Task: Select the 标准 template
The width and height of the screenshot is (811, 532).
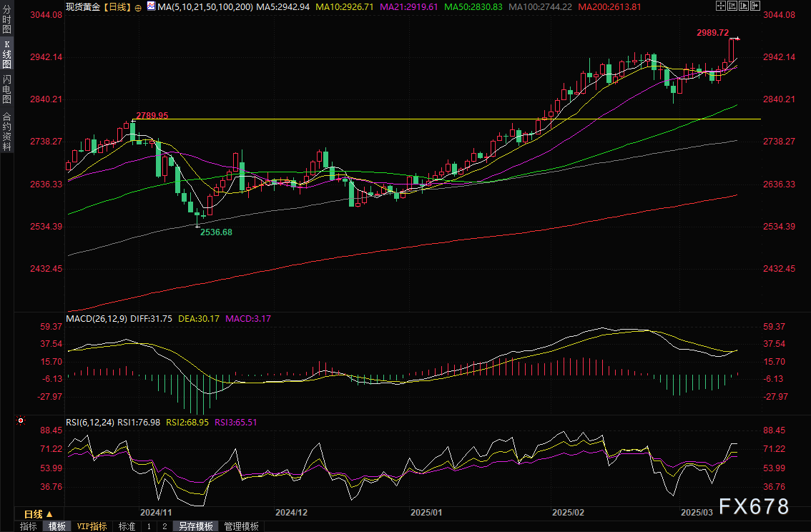Action: click(127, 526)
